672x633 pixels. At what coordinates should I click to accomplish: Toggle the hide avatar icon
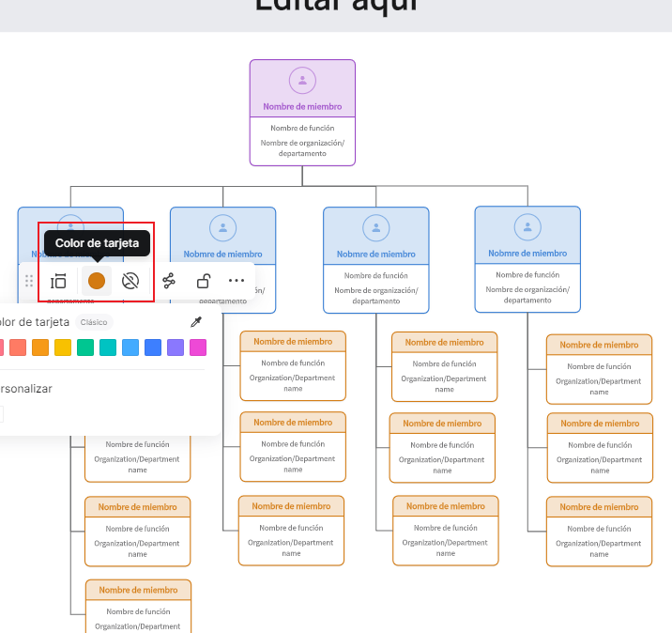(x=130, y=281)
